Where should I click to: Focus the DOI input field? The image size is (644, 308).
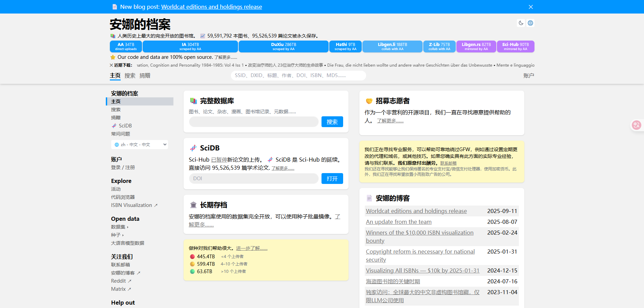click(x=254, y=179)
